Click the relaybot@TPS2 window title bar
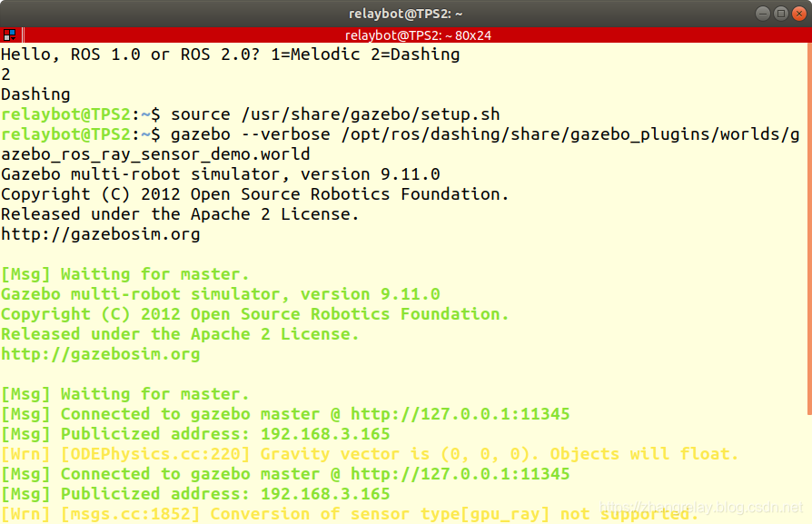 tap(406, 13)
